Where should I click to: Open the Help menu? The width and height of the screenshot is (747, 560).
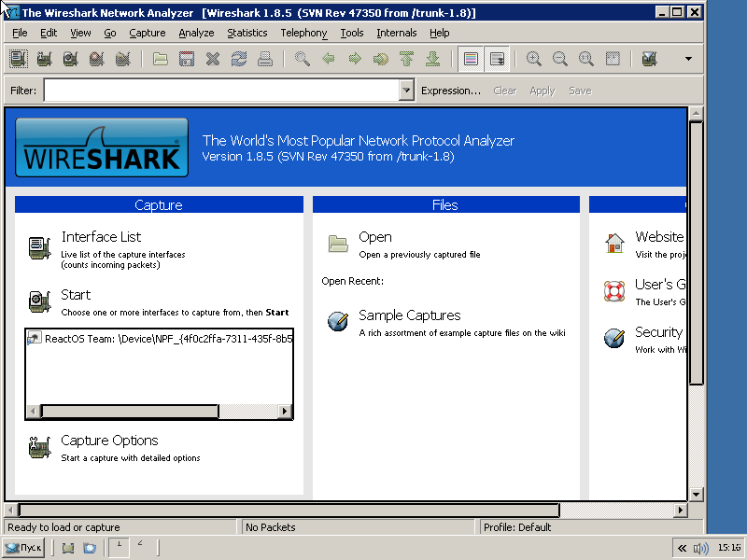tap(439, 33)
